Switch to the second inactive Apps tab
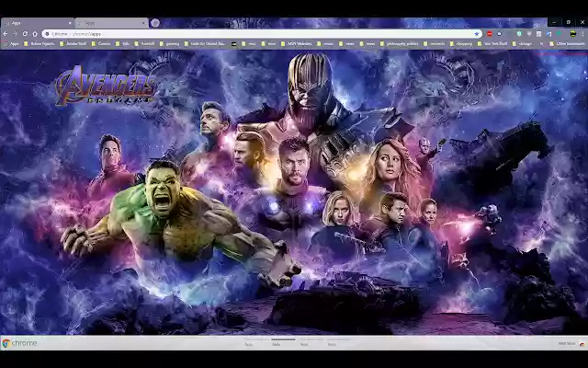Image resolution: width=588 pixels, height=368 pixels. pos(111,23)
